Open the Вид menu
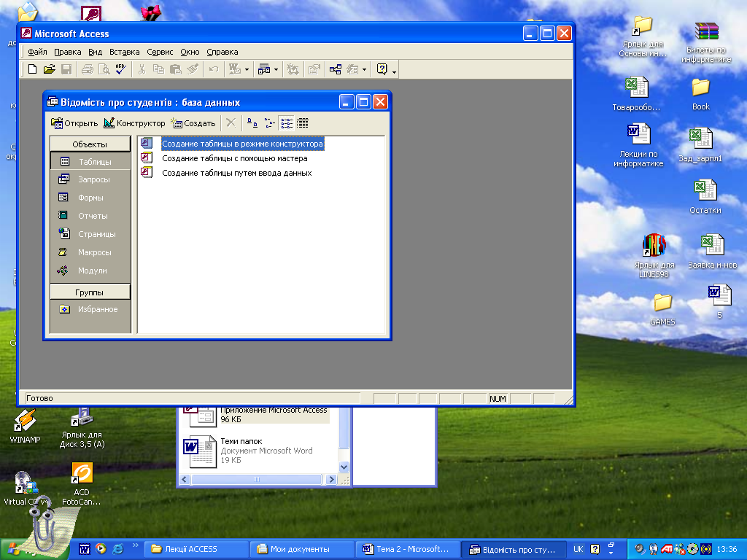Image resolution: width=747 pixels, height=560 pixels. (96, 52)
